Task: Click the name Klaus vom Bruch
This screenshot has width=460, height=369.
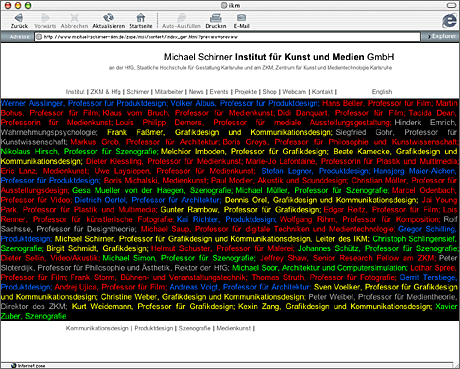Action: tap(136, 113)
